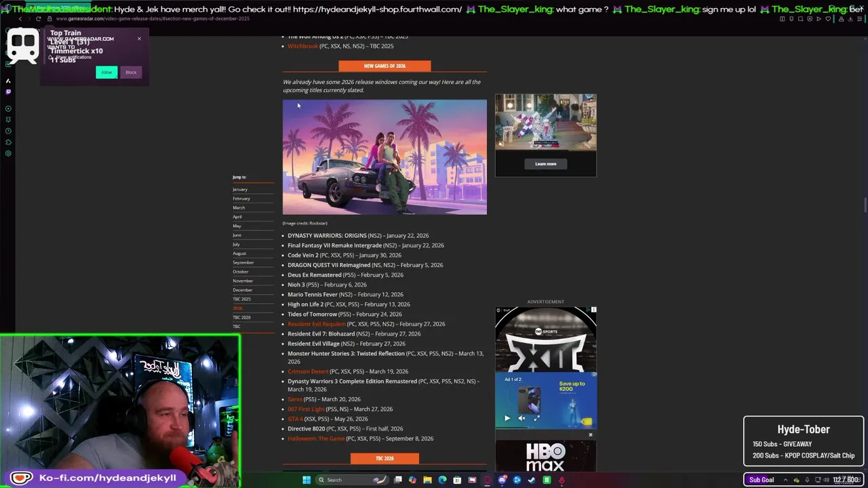Jump to January in the sidebar list
The width and height of the screenshot is (868, 488).
coord(240,189)
